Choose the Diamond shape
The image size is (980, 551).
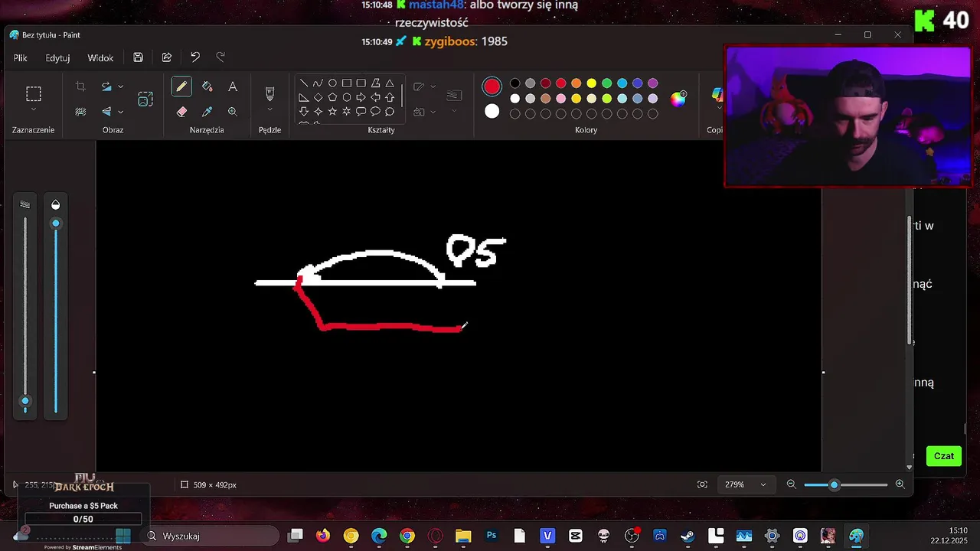(x=318, y=97)
